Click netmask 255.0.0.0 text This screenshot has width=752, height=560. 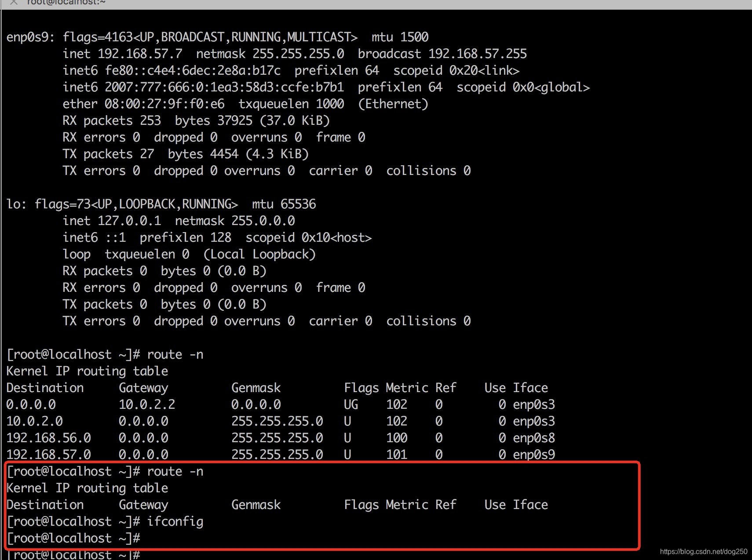(235, 221)
